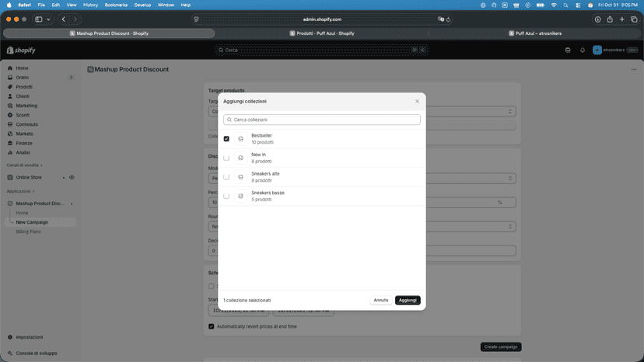The height and width of the screenshot is (362, 644).
Task: Go forward in Safari
Action: click(x=75, y=19)
